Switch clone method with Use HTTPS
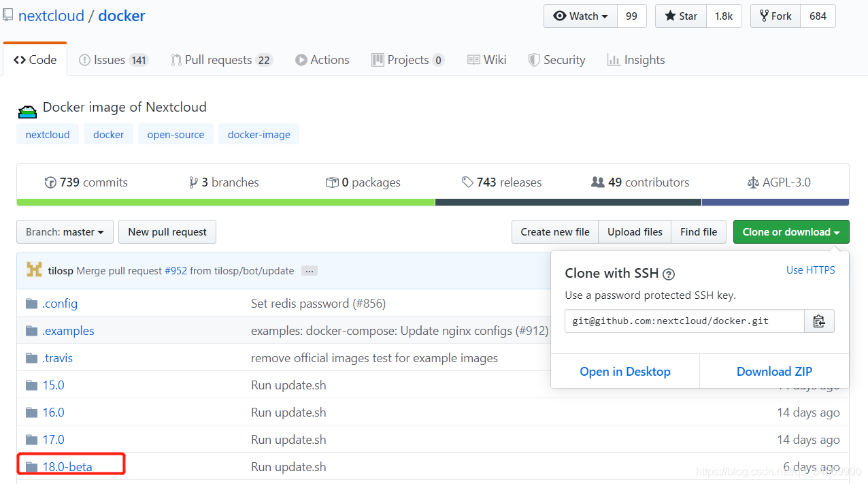868x484 pixels. [x=811, y=270]
